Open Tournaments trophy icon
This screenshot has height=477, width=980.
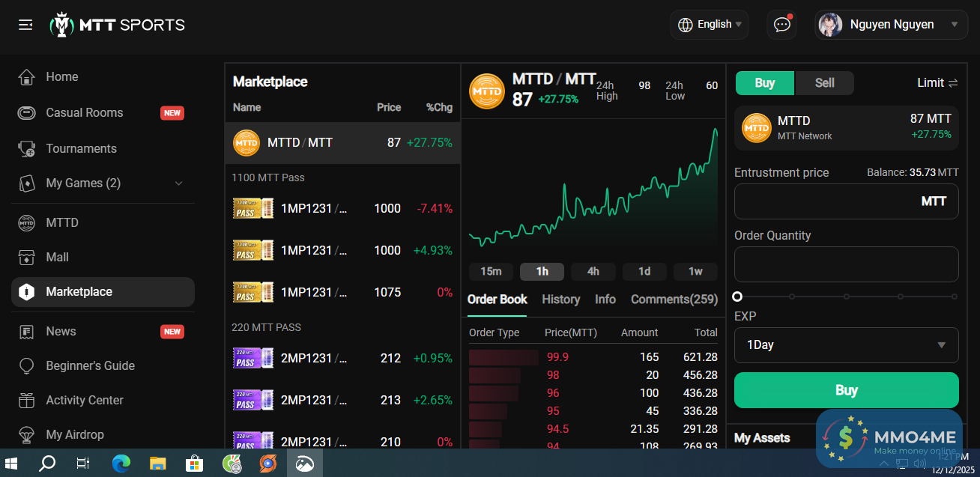coord(27,149)
